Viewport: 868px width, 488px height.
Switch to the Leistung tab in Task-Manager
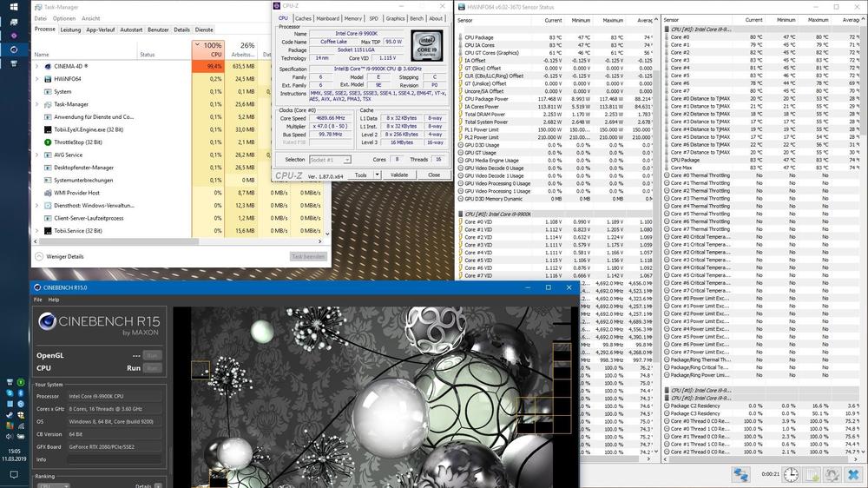tap(70, 30)
